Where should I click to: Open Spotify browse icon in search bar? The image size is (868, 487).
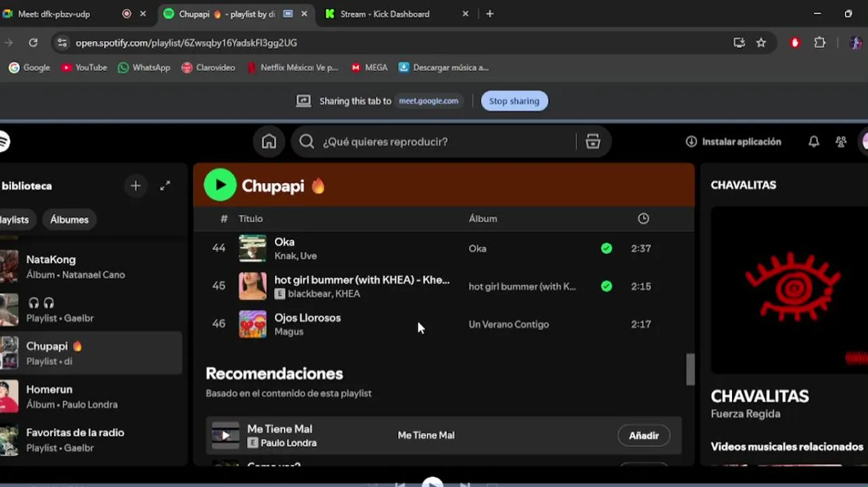tap(593, 141)
